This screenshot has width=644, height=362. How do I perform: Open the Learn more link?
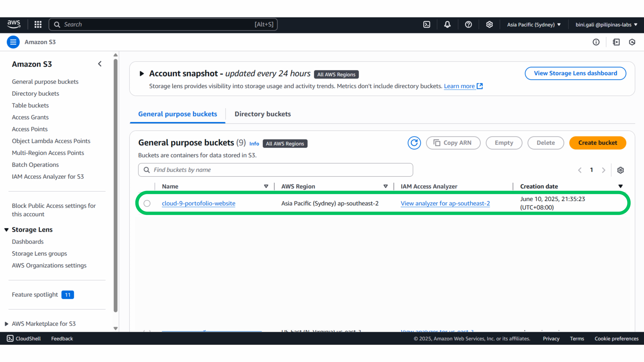[x=459, y=86]
